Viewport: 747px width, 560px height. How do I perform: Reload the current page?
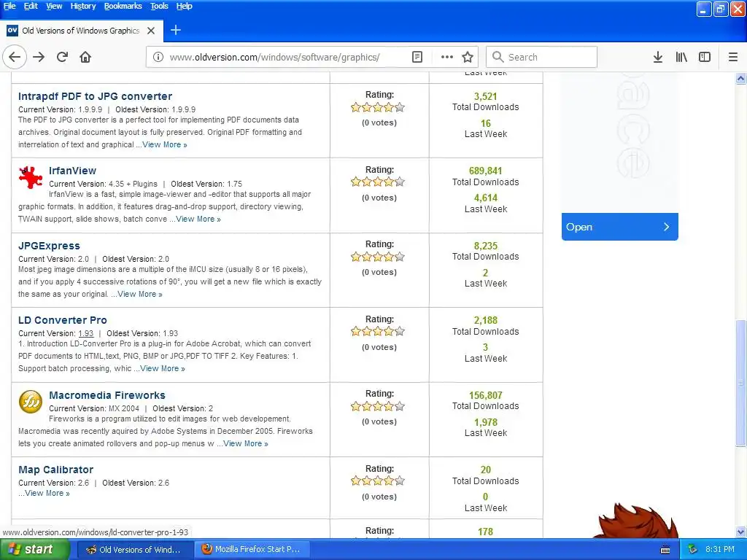click(x=62, y=57)
